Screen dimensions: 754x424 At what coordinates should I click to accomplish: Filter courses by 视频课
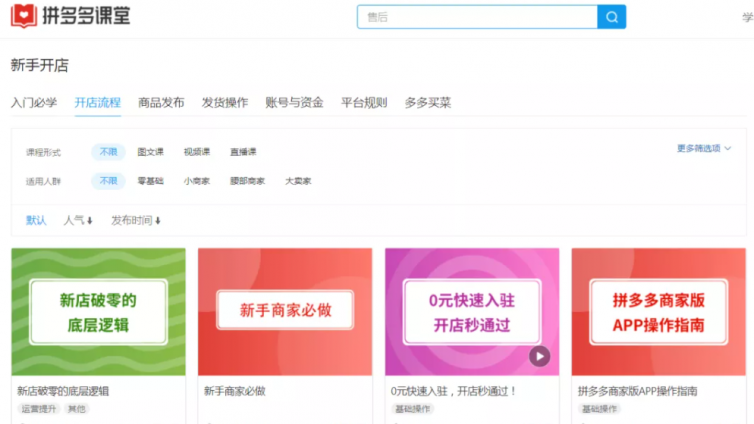pyautogui.click(x=197, y=152)
